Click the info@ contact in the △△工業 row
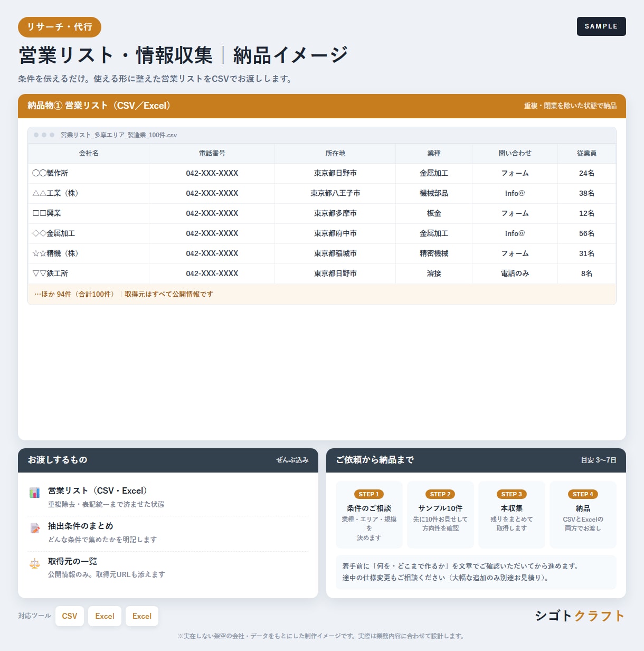Screen dimensions: 644x651 point(515,193)
